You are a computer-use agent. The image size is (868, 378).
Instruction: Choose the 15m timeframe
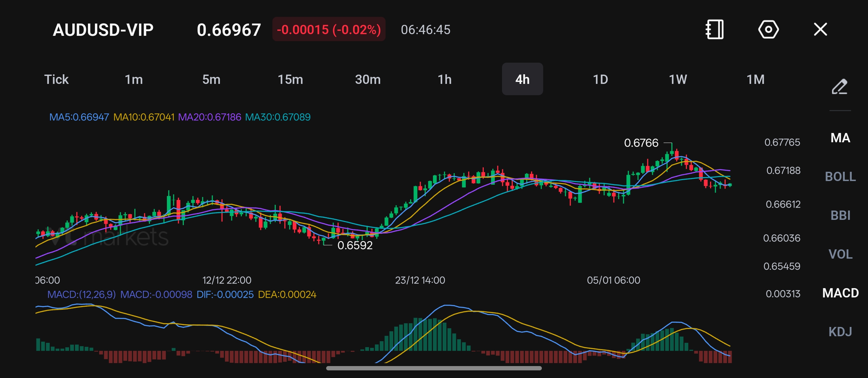click(290, 80)
